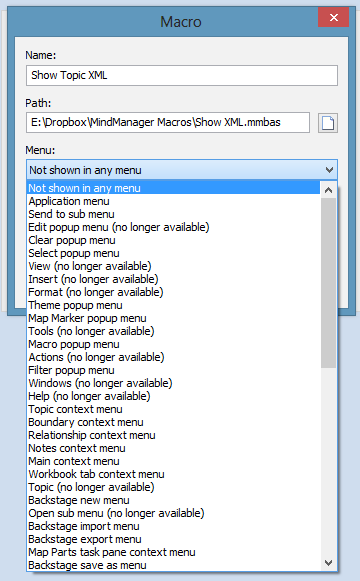360x581 pixels.
Task: Select 'Main context menu' option
Action: pyautogui.click(x=173, y=461)
